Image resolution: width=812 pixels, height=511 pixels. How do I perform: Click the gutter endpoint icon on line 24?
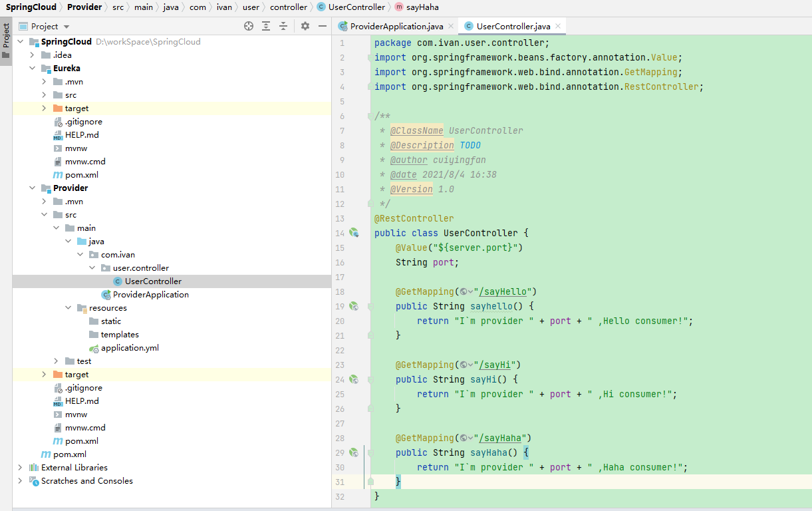click(354, 379)
